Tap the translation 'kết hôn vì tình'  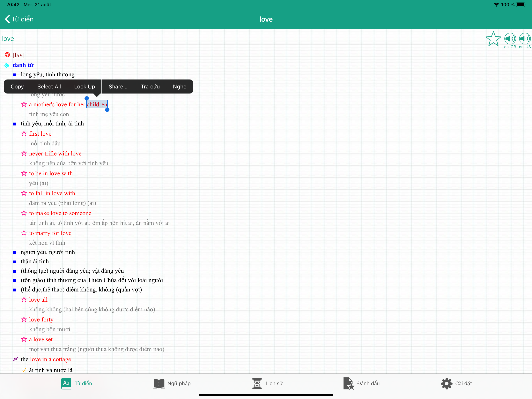coord(47,243)
